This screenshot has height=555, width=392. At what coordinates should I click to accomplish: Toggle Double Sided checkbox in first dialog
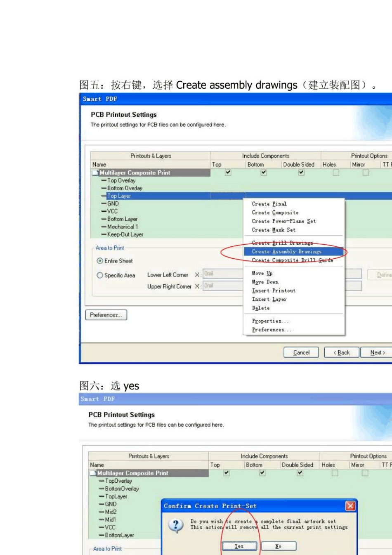coord(301,172)
